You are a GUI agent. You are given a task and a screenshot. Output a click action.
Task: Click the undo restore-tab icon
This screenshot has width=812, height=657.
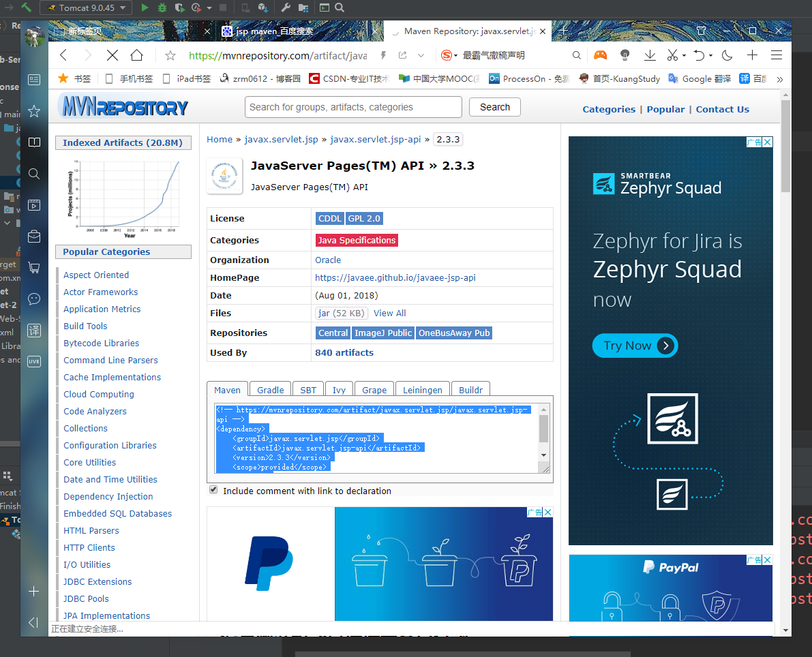point(699,55)
